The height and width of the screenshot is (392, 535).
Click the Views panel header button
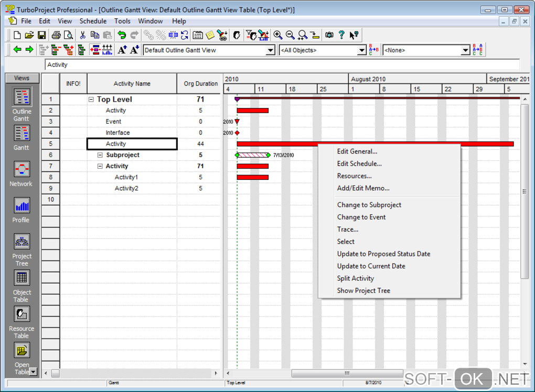[22, 78]
